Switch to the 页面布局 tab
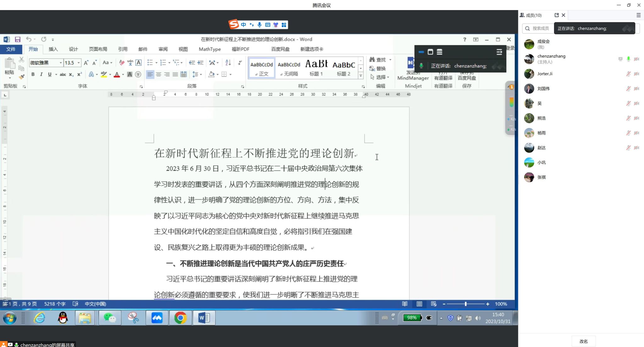 (98, 49)
